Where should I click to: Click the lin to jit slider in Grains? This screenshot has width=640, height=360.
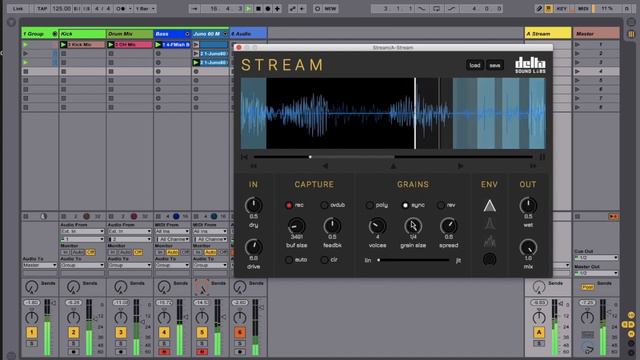click(413, 260)
